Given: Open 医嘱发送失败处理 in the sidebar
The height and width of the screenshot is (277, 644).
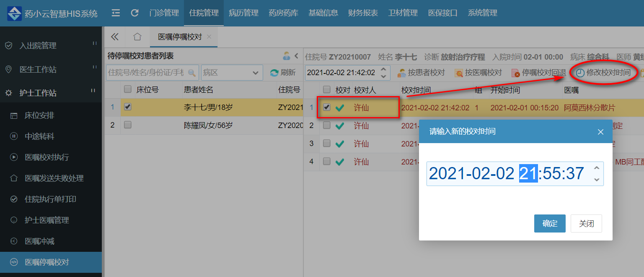Looking at the screenshot, I should click(51, 178).
